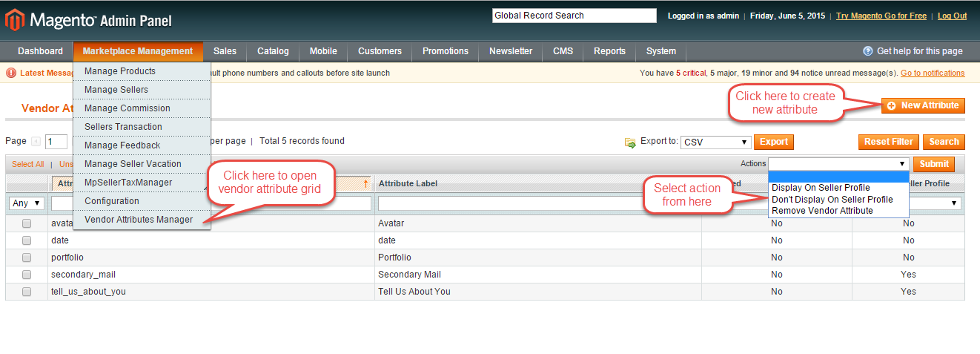This screenshot has width=980, height=354.
Task: Click the Export to CSV file icon
Action: tap(630, 142)
